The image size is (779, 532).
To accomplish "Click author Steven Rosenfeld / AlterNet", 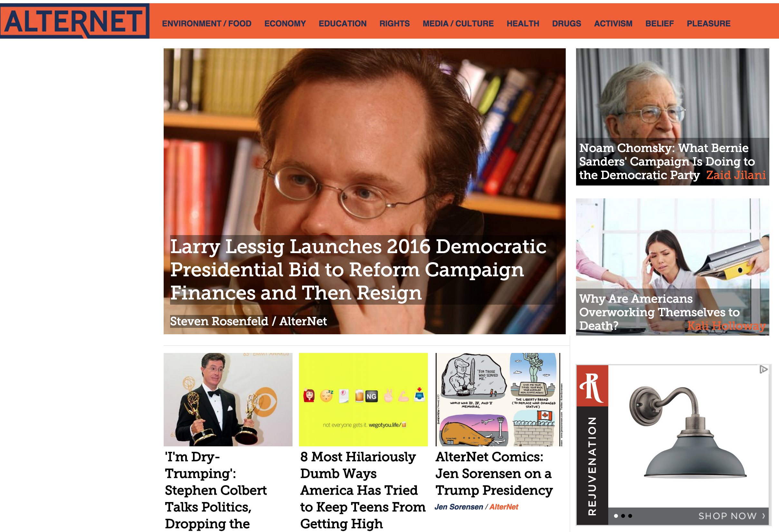I will (248, 321).
